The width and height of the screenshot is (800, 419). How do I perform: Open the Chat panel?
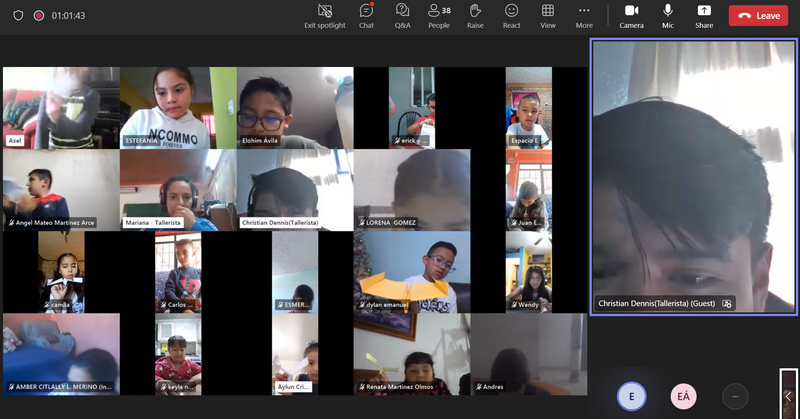(x=366, y=16)
